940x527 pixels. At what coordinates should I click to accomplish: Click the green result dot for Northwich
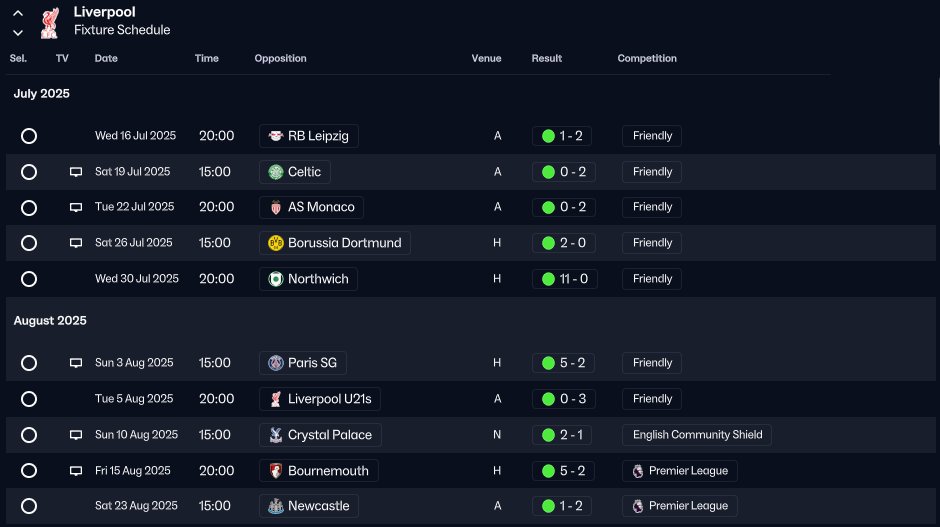pos(548,279)
